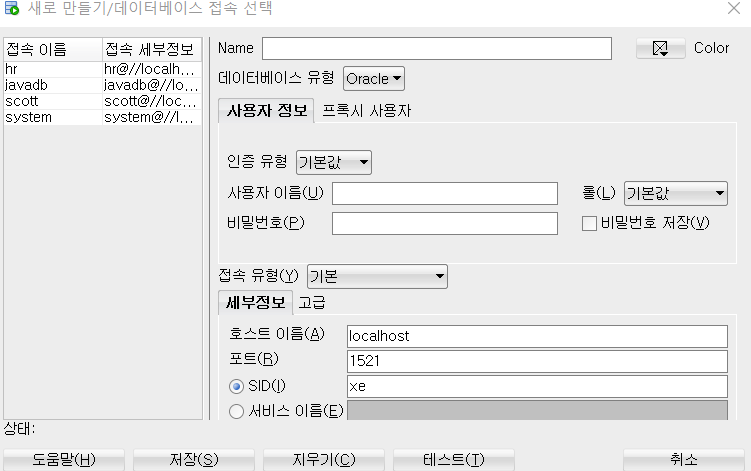Select the system connection row
Screen dimensions: 751x471
103,117
